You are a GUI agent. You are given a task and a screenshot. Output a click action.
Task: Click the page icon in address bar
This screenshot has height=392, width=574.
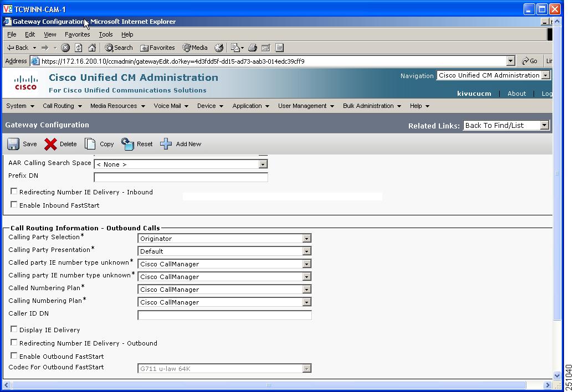pos(35,61)
